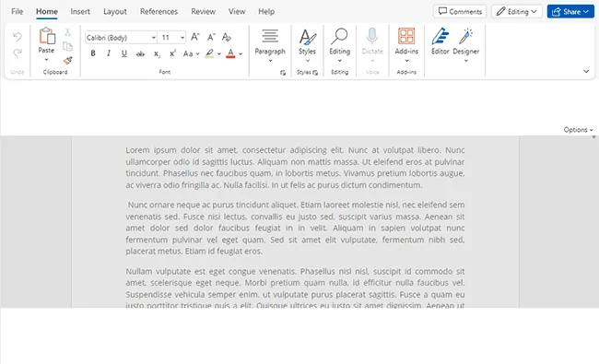Screen dimensions: 599x364
Task: Click the Clear Formatting icon
Action: click(227, 37)
